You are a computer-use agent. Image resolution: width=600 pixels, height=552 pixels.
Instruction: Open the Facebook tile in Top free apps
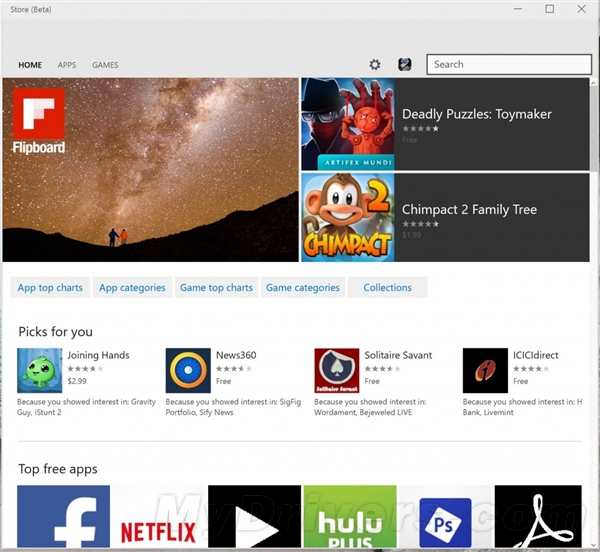click(x=64, y=516)
